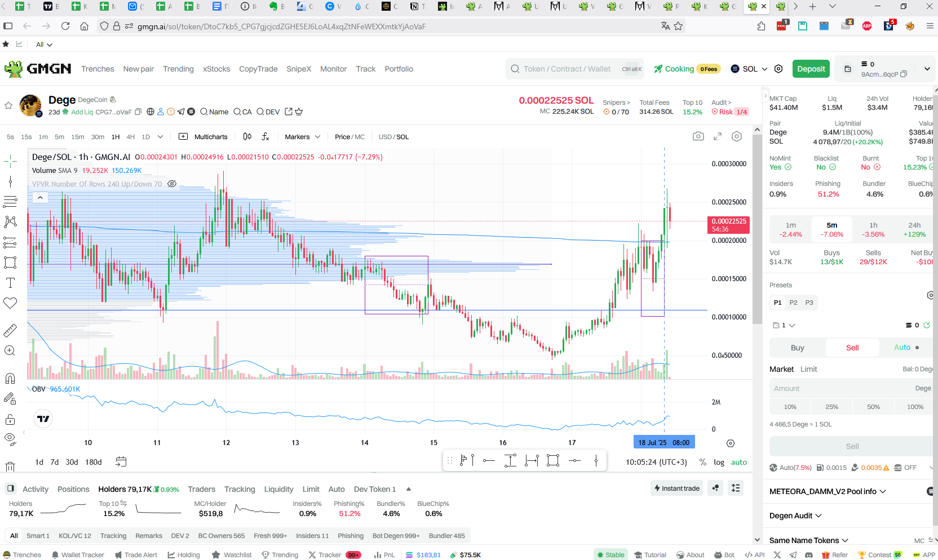This screenshot has width=938, height=560.
Task: Set sell amount to 50%
Action: click(x=873, y=407)
